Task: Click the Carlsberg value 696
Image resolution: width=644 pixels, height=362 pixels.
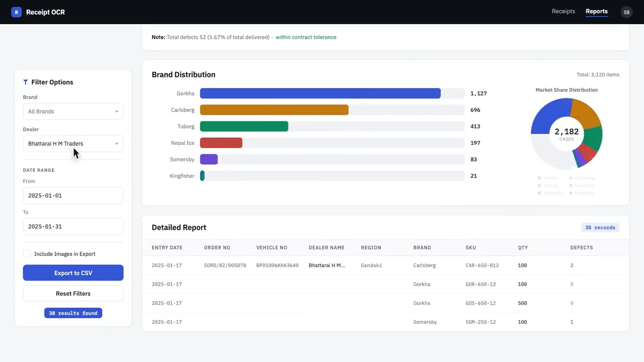Action: click(x=475, y=110)
